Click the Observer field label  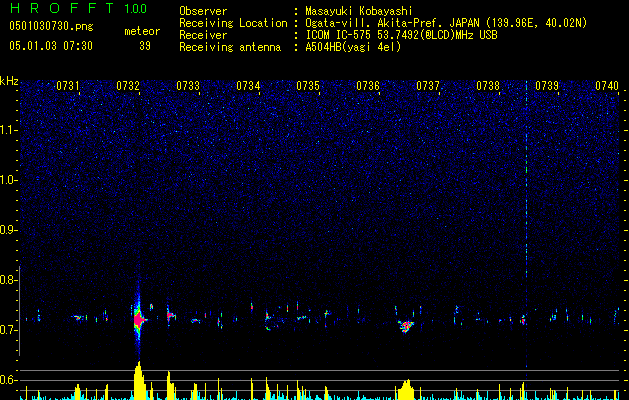point(203,11)
